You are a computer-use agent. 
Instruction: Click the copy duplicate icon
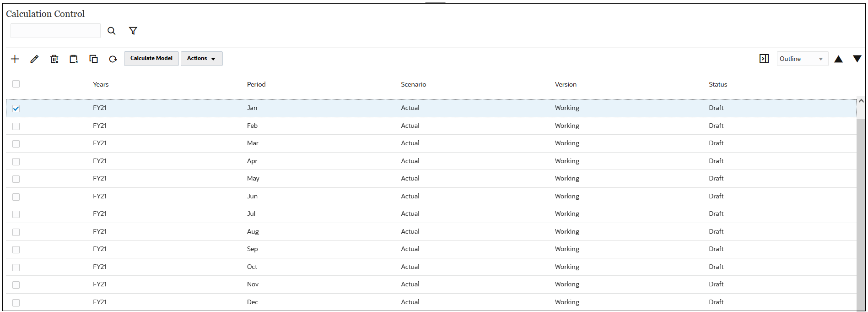coord(93,59)
